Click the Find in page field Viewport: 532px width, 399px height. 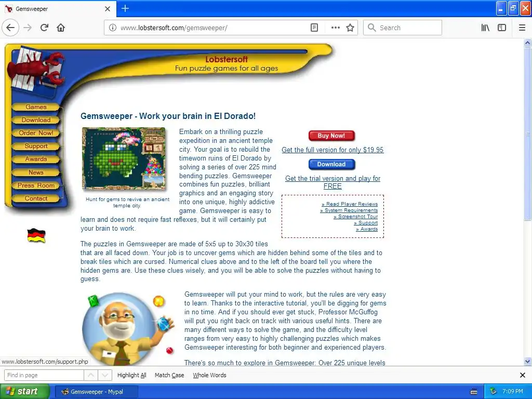pyautogui.click(x=44, y=375)
